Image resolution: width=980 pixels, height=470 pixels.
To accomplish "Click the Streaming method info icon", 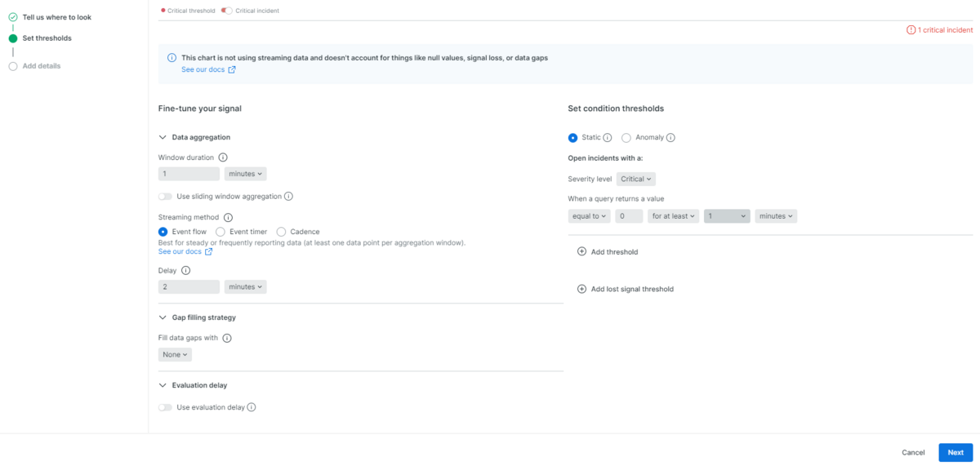I will click(228, 218).
